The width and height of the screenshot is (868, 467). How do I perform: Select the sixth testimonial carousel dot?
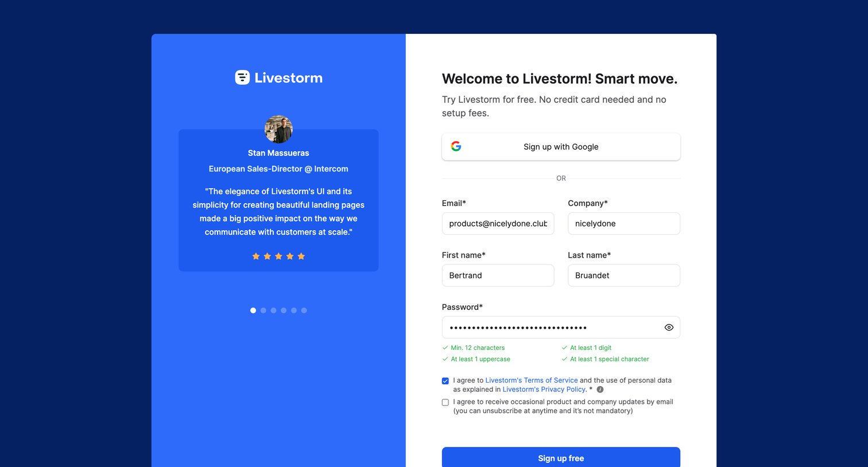point(304,310)
